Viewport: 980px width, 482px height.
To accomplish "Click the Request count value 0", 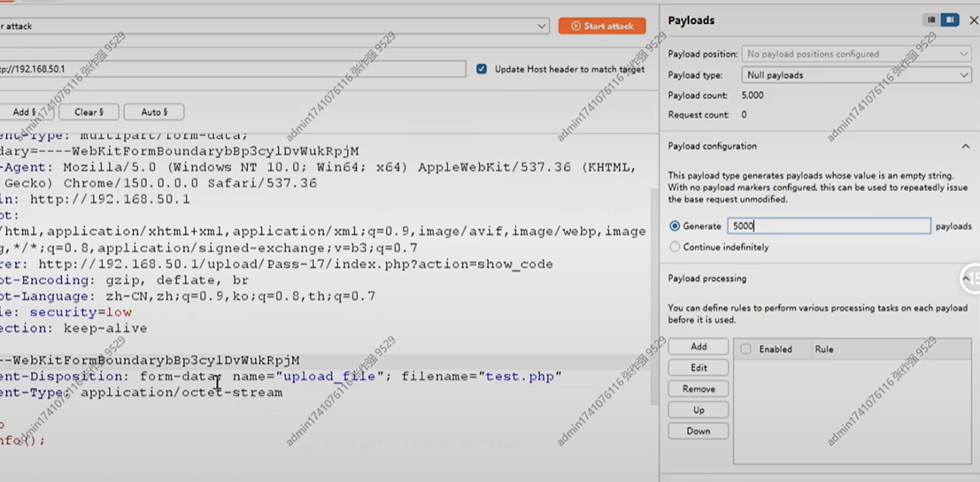I will pyautogui.click(x=744, y=115).
